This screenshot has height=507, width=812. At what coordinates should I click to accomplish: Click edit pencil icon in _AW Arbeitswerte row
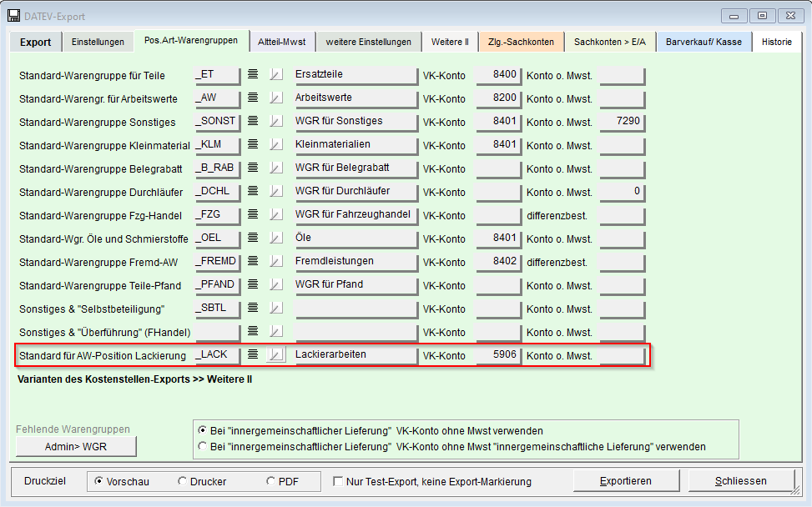(x=276, y=98)
